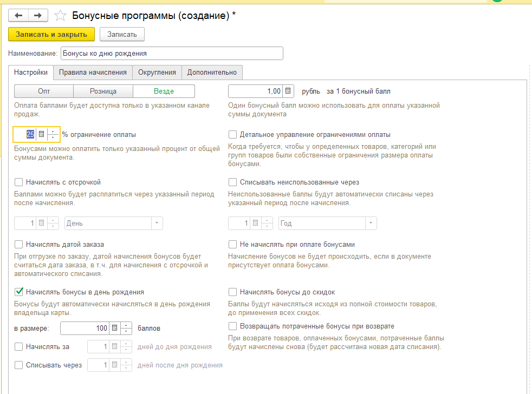The width and height of the screenshot is (532, 394).
Task: Click spinner arrows of payment limit percent
Action: point(53,134)
